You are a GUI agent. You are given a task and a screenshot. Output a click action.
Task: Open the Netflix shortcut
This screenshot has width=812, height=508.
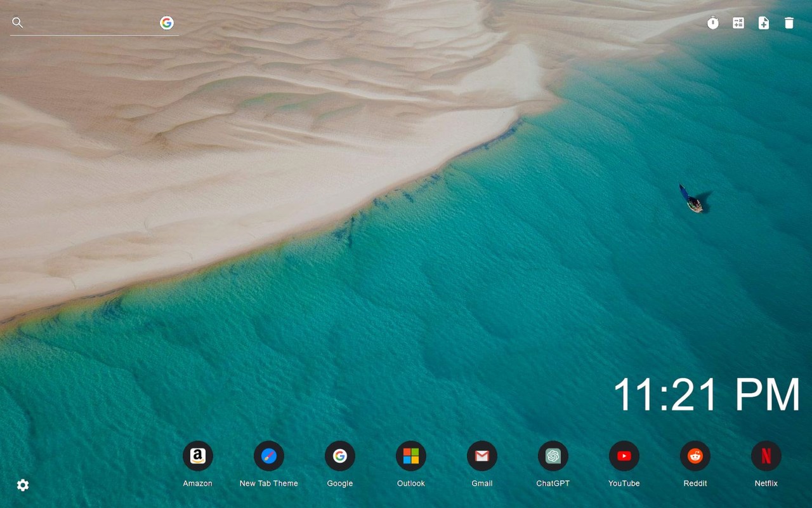766,455
